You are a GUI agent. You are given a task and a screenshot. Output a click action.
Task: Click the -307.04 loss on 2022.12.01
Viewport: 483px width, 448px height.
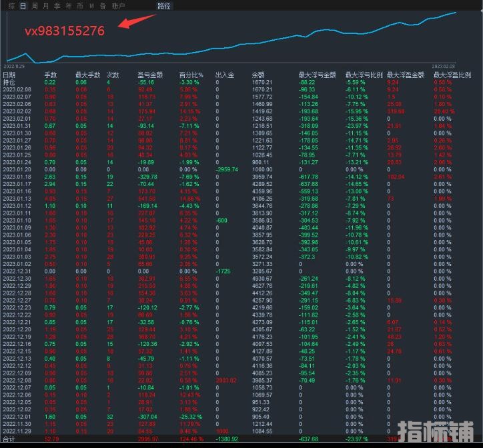(x=147, y=417)
